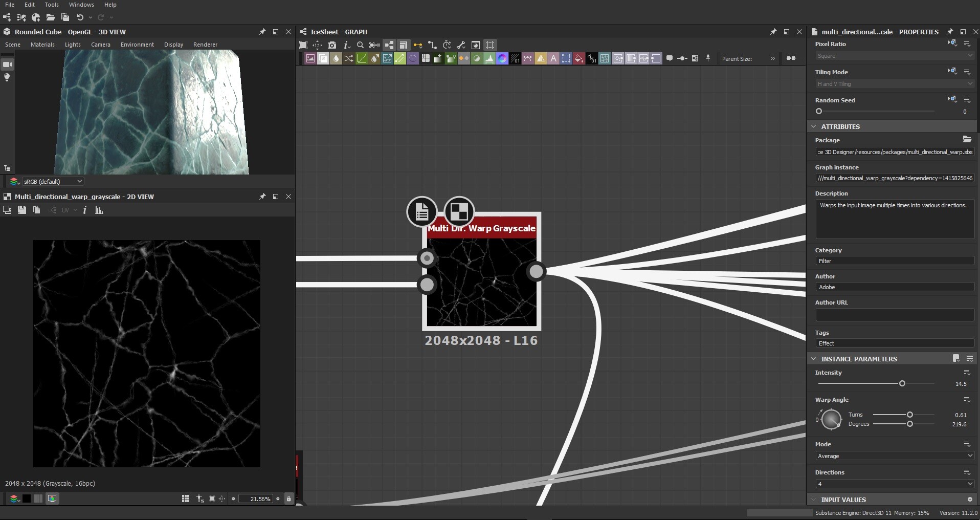Save the 2D view image with disk icon
The image size is (980, 520).
[22, 210]
